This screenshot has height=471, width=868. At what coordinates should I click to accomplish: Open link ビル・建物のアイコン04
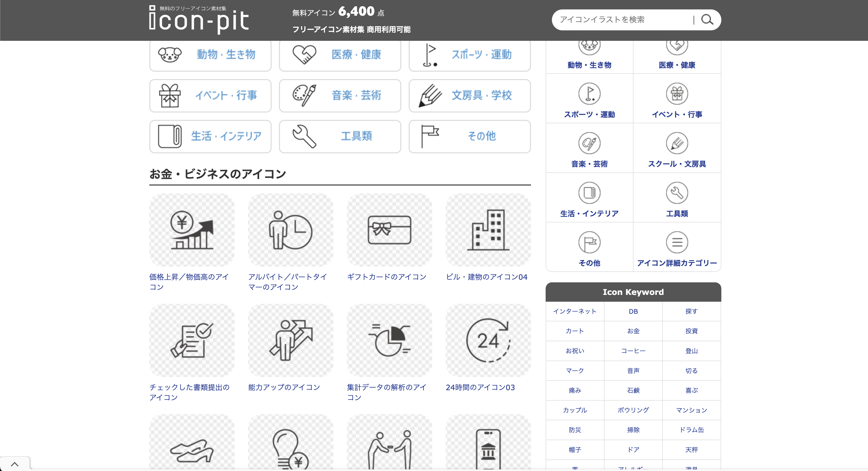coord(487,277)
